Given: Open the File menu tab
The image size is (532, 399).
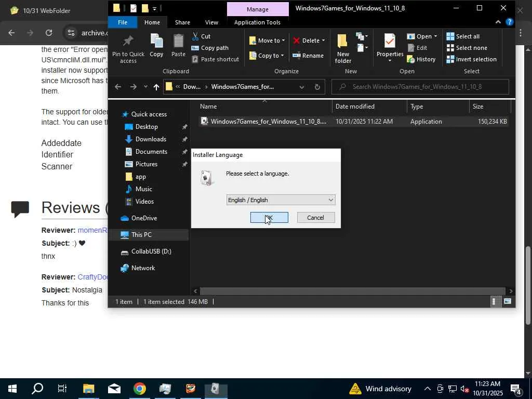Looking at the screenshot, I should 123,22.
